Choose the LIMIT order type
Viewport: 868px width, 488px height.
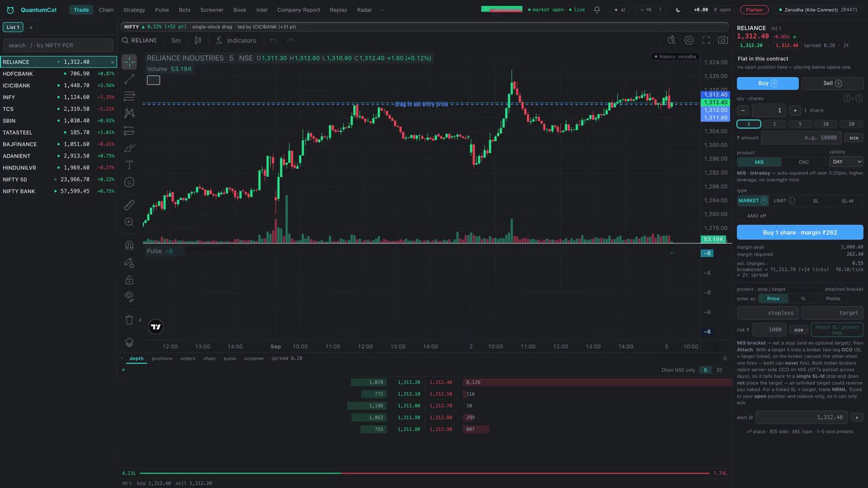[784, 201]
